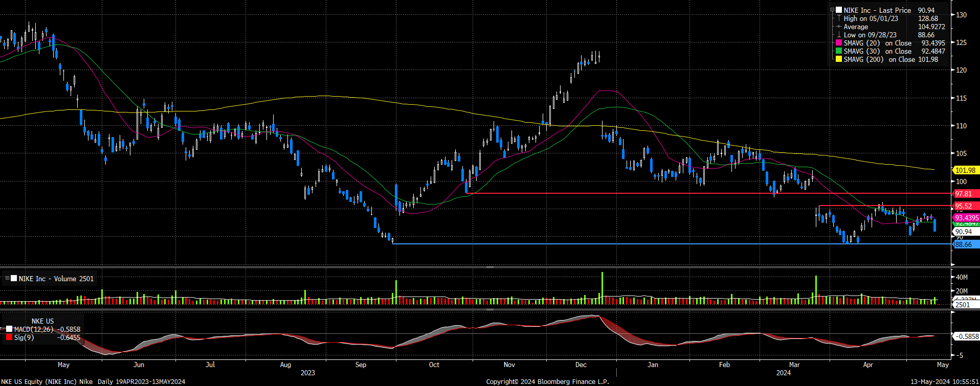Click the 'Apr' label on date axis
Image resolution: width=980 pixels, height=386 pixels.
[x=868, y=365]
